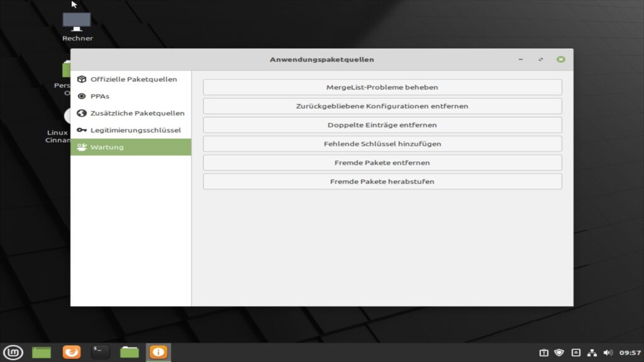The height and width of the screenshot is (362, 644).
Task: Click Fremde Pakete entfernen
Action: click(x=382, y=163)
